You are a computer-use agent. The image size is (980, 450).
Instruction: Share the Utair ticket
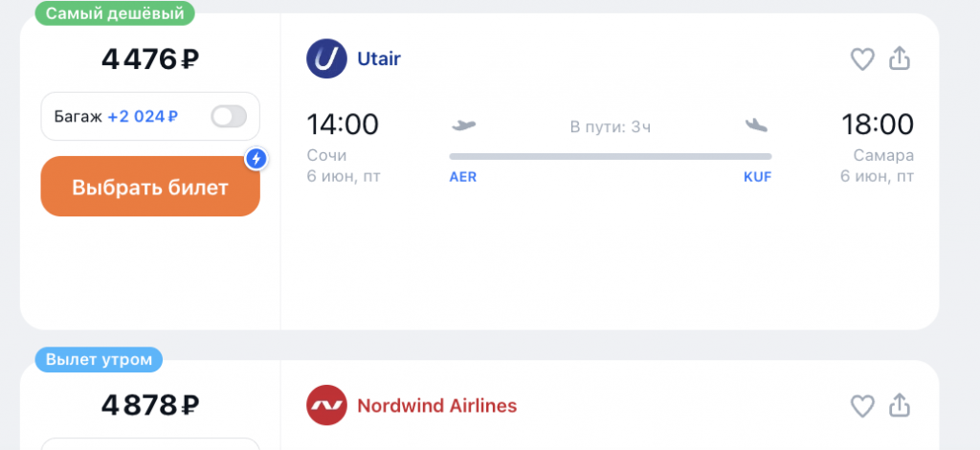[900, 58]
